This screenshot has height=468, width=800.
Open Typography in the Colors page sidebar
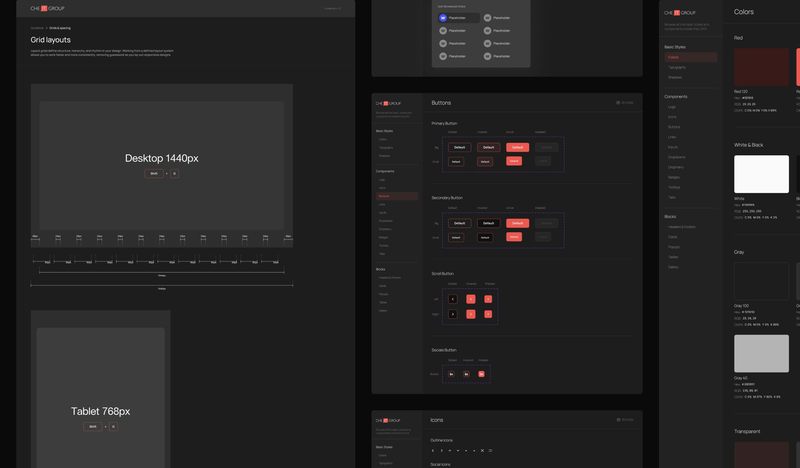[677, 67]
